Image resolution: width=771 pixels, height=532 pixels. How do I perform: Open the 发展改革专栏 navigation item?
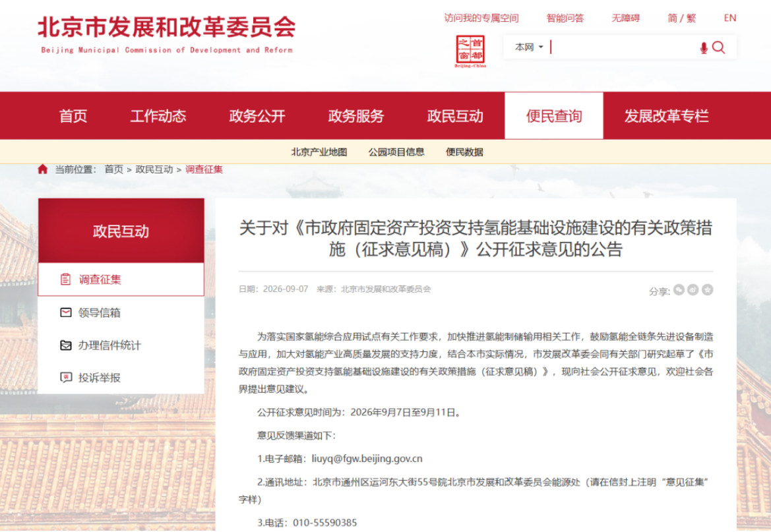666,116
